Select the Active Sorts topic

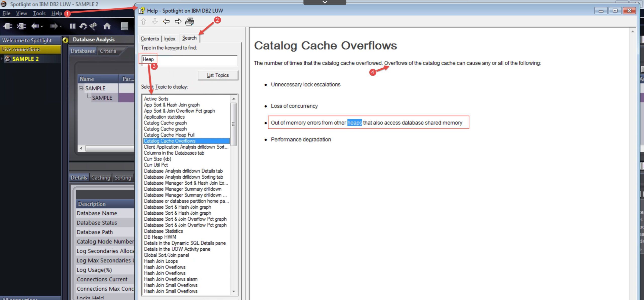coord(156,99)
